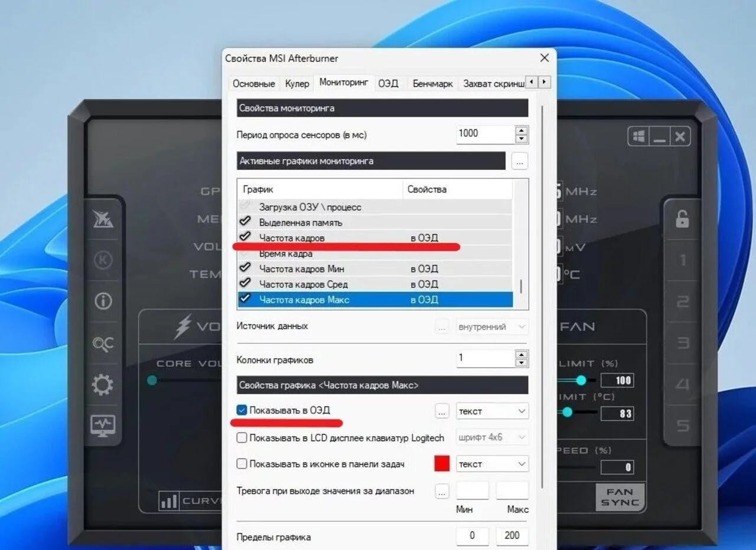Pick the red tray icon color swatch
Image resolution: width=756 pixels, height=550 pixels.
(442, 464)
